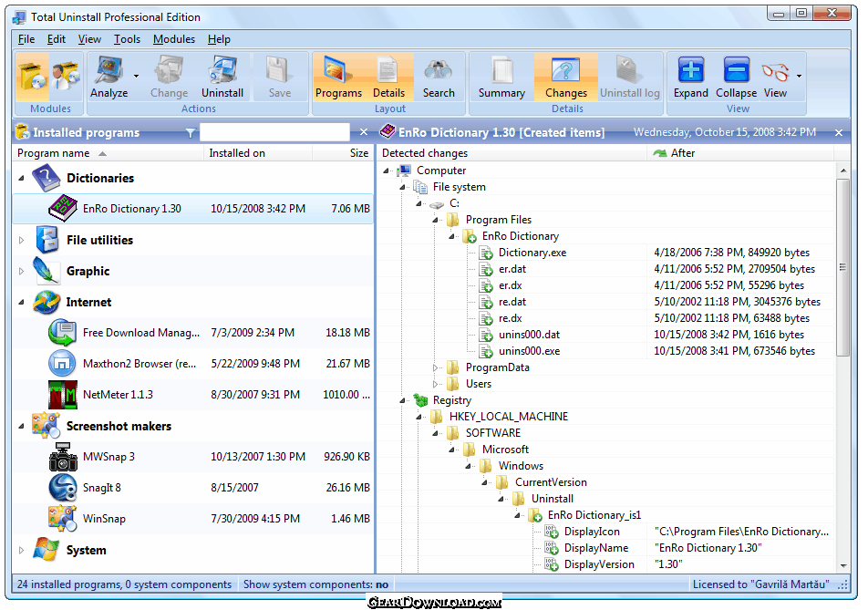Open the File menu

(x=26, y=39)
